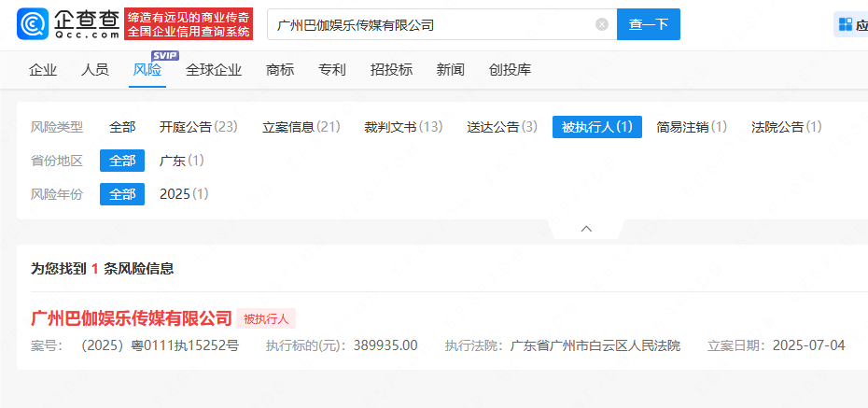Click the 被执行人 tag on the result

coord(266,319)
